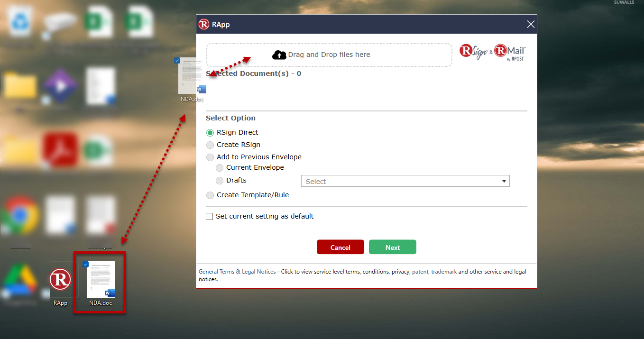Click the RApp logo in the title bar
Screen dimensions: 644x339
point(204,24)
